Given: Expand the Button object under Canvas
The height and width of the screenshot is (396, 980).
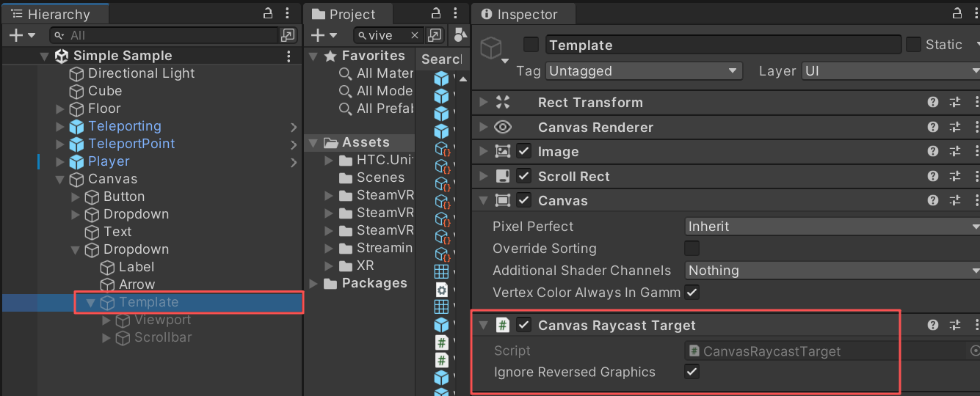Looking at the screenshot, I should coord(76,197).
